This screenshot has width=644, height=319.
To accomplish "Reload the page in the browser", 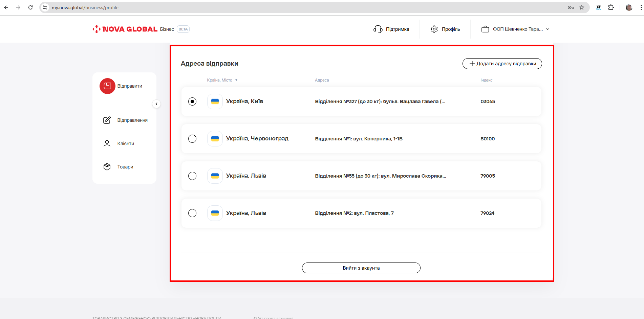I will point(30,7).
